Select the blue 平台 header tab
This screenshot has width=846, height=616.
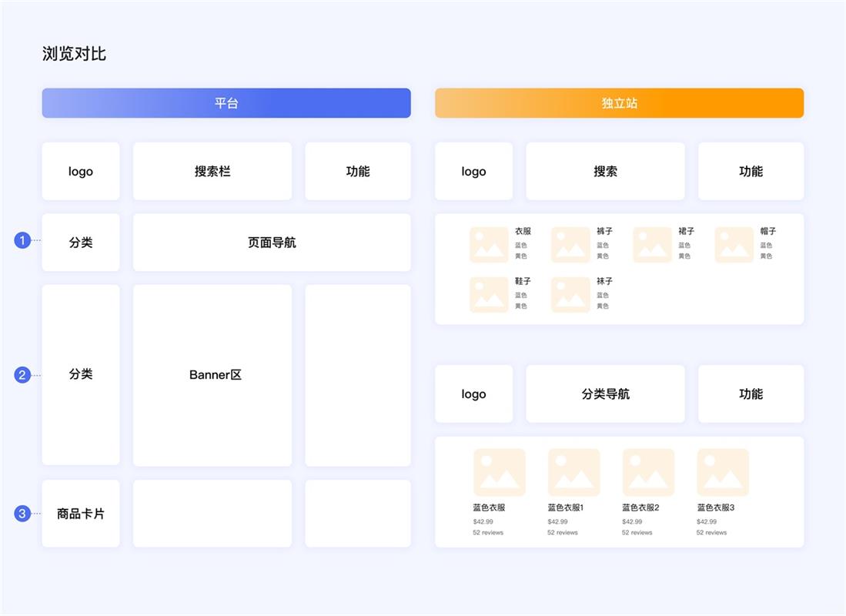[x=226, y=103]
